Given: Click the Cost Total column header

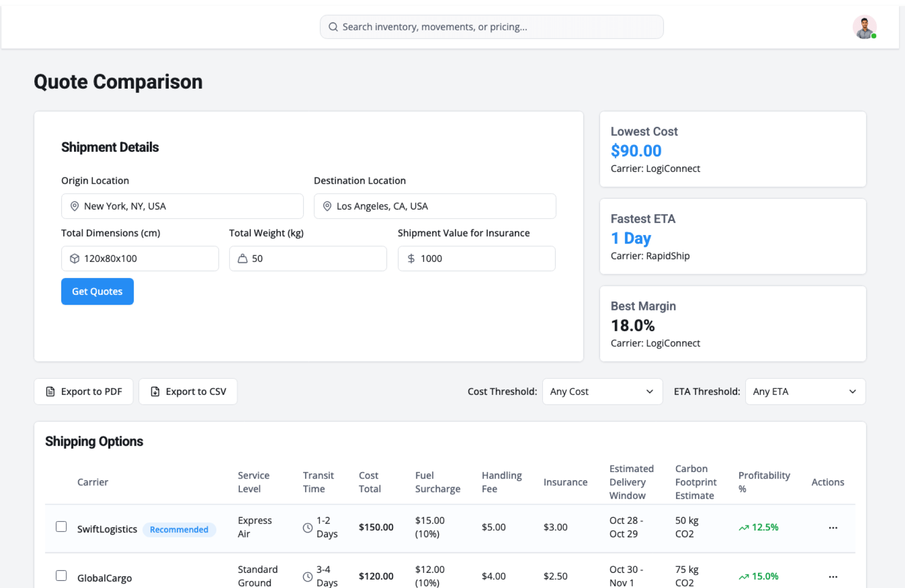Looking at the screenshot, I should click(370, 482).
